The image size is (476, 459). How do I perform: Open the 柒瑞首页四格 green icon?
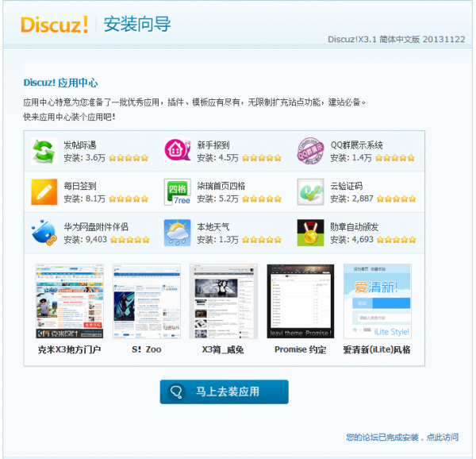(x=177, y=192)
